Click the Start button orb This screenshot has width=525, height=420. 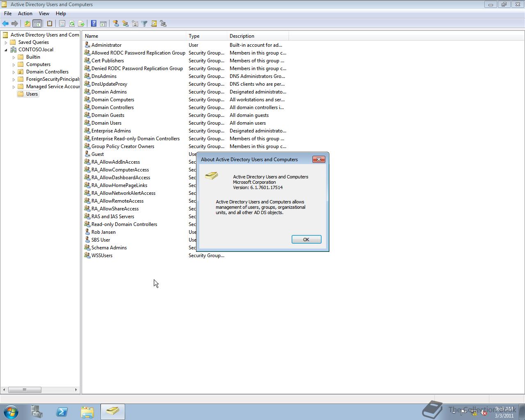(x=11, y=411)
